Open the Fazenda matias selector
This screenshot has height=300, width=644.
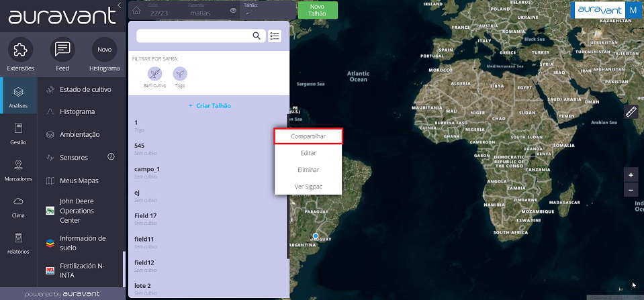[200, 10]
